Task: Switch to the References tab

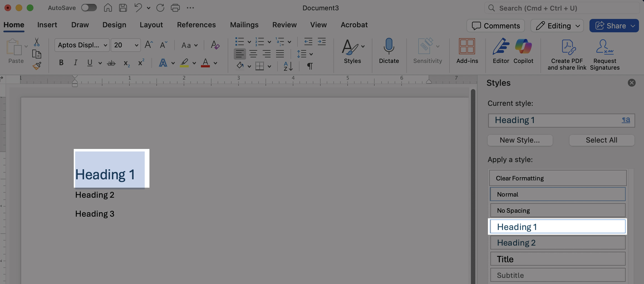Action: pyautogui.click(x=196, y=25)
